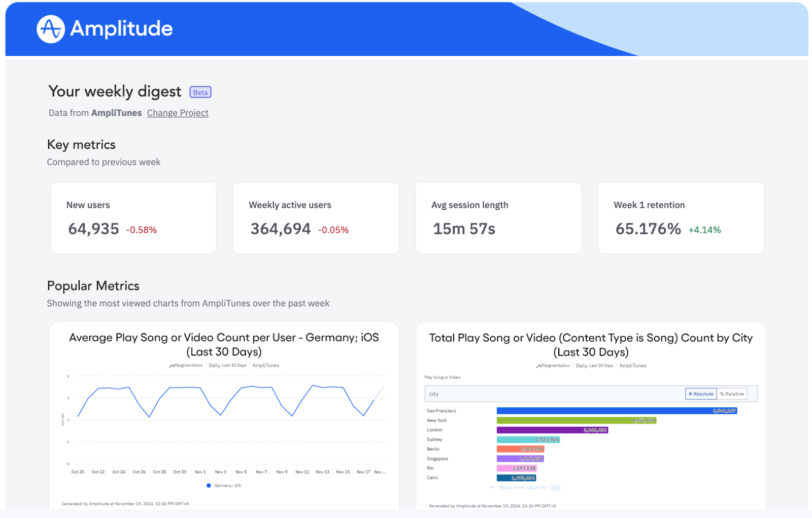The height and width of the screenshot is (518, 812).
Task: Click the AmpliTunes project name in subtitle
Action: [117, 113]
